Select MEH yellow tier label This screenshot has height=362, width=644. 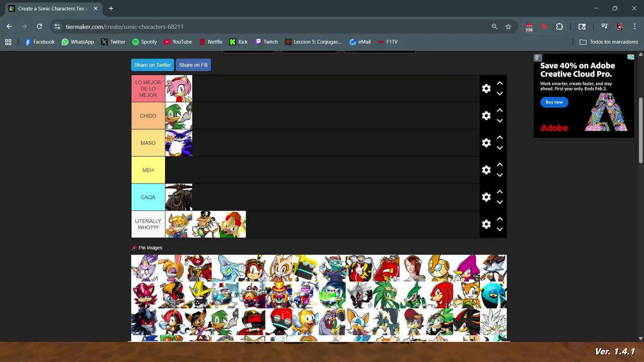[x=148, y=170]
